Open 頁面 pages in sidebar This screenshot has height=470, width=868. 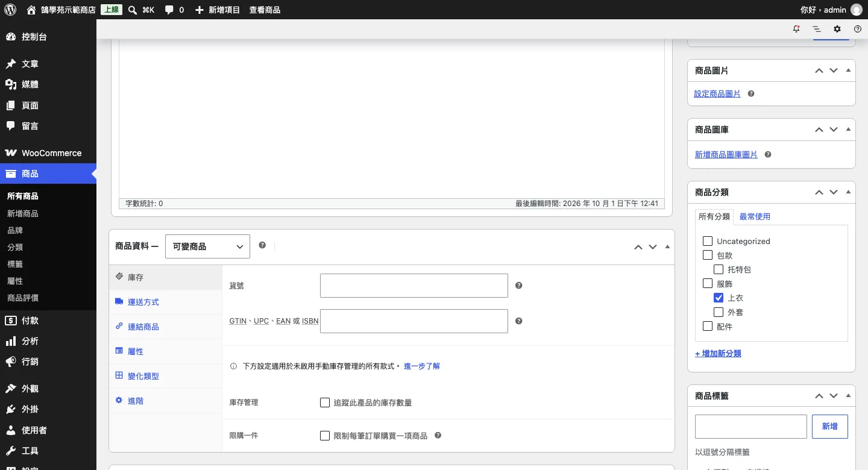tap(48, 105)
